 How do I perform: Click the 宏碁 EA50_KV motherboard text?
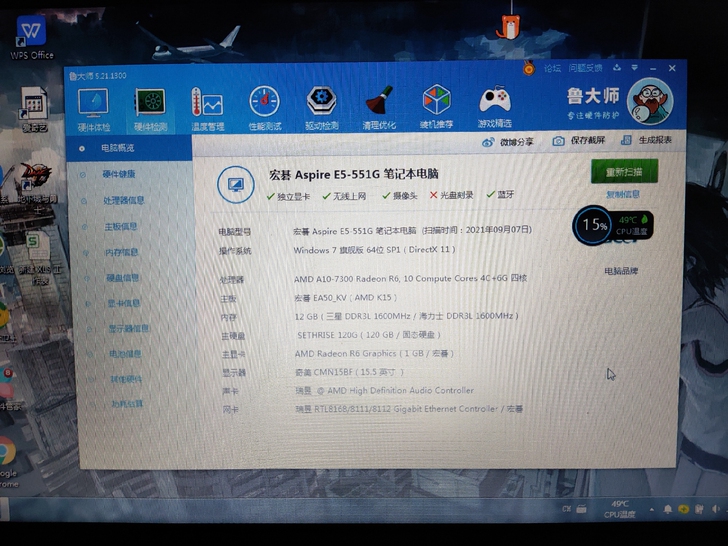pyautogui.click(x=346, y=298)
